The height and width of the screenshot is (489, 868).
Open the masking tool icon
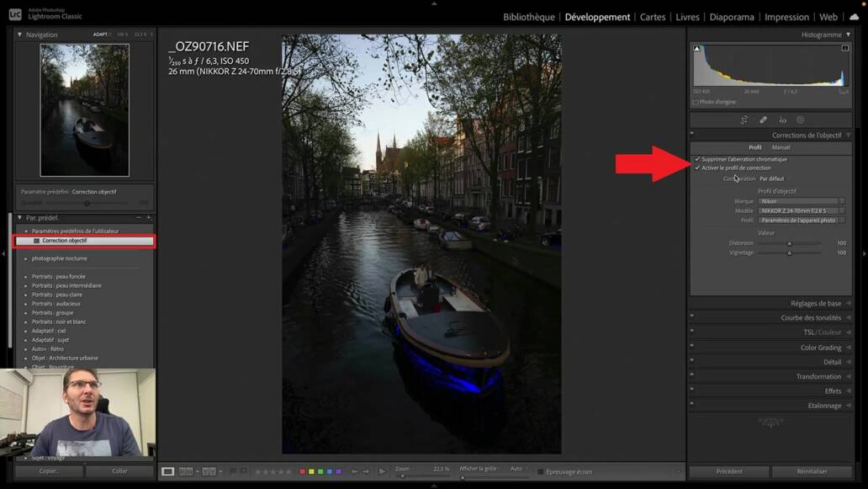(801, 120)
